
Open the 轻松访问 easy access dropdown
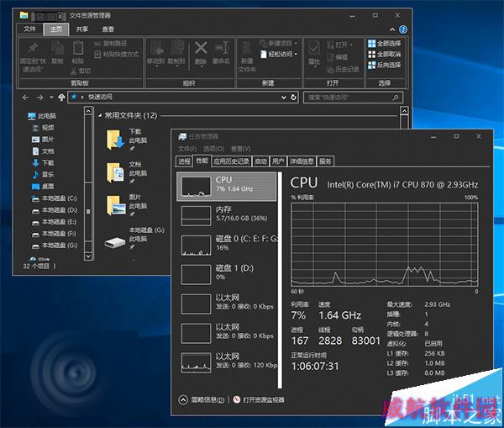pyautogui.click(x=279, y=54)
